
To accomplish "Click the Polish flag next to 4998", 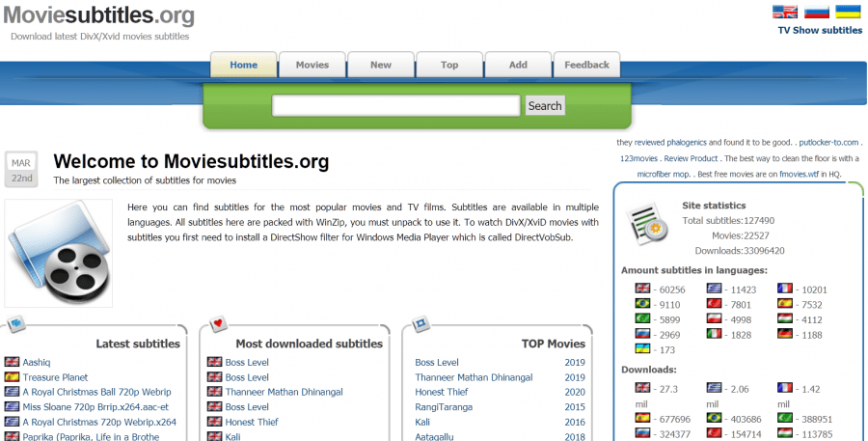I will tap(714, 318).
